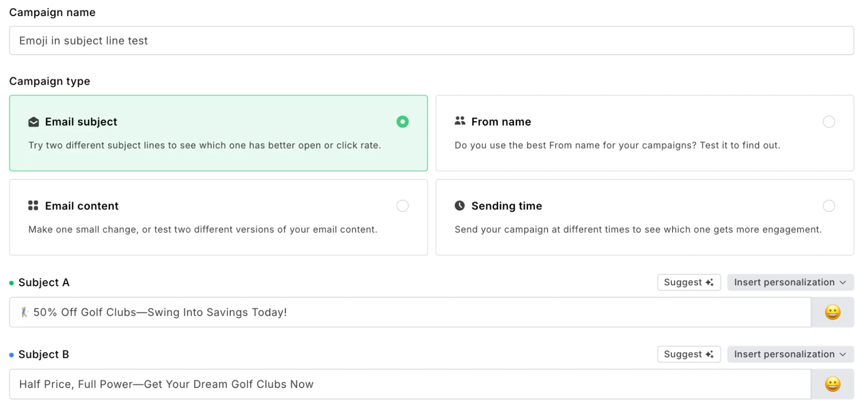The width and height of the screenshot is (868, 414).
Task: Select the Email subject radio button
Action: pyautogui.click(x=403, y=122)
